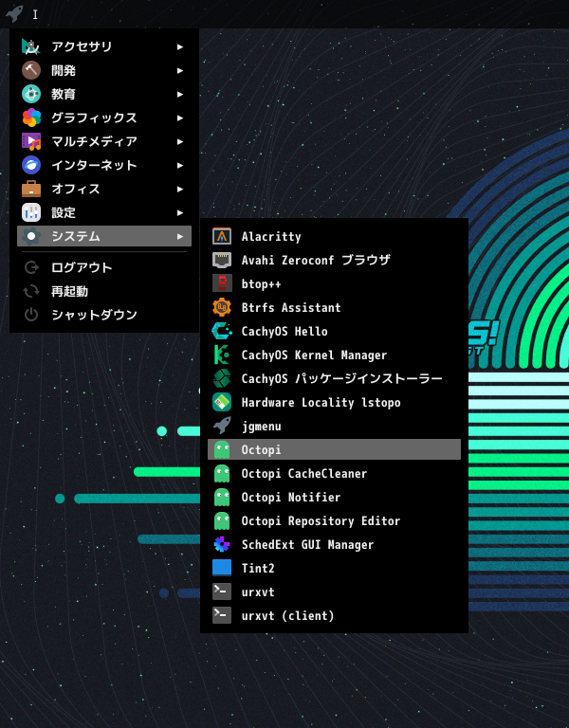The width and height of the screenshot is (569, 728).
Task: Click the Tint2 blue square icon
Action: [222, 568]
